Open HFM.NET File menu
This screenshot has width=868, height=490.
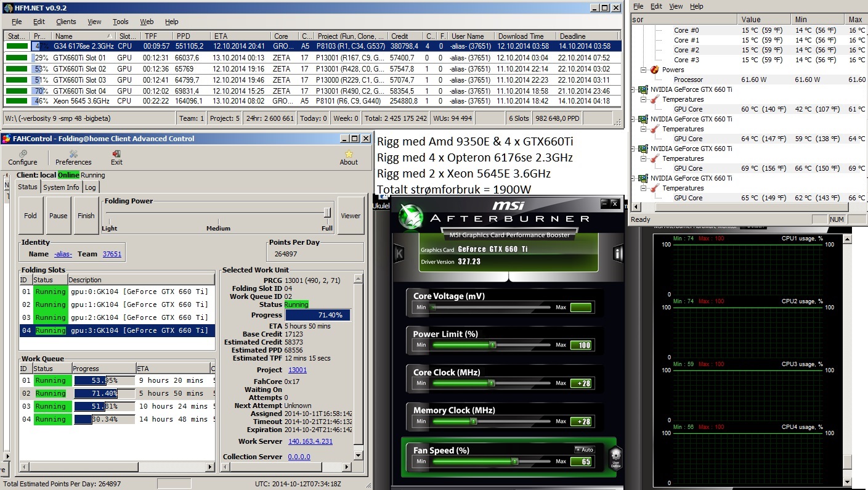tap(17, 22)
